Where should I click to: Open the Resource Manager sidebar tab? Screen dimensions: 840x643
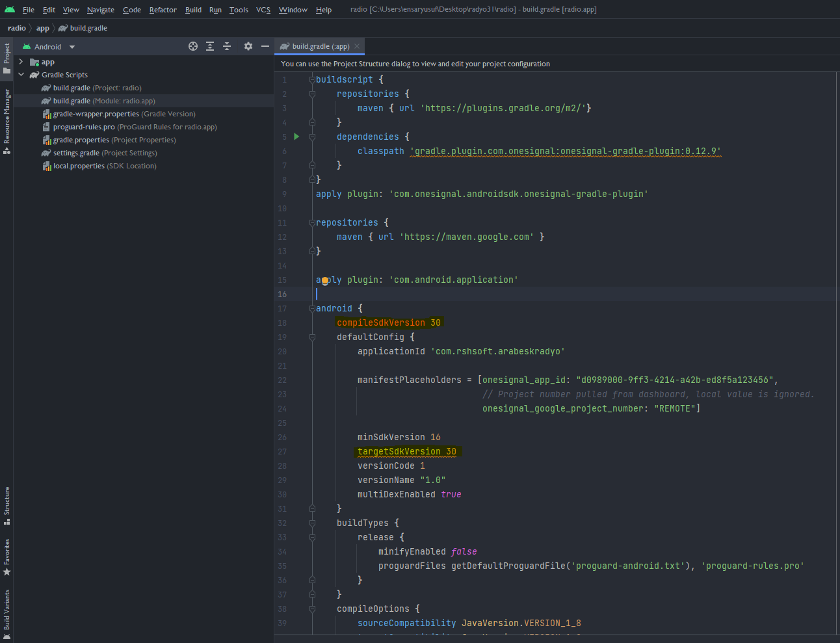point(7,122)
